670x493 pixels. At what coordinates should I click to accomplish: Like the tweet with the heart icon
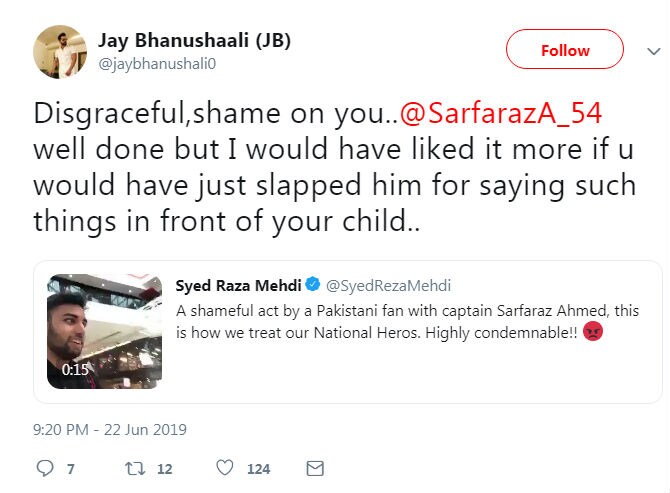(225, 468)
